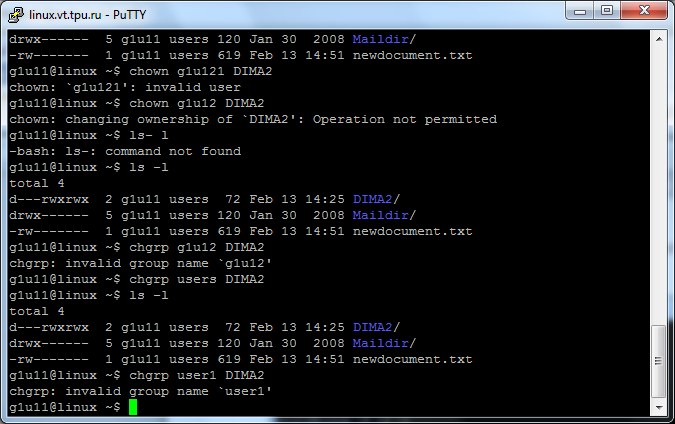The height and width of the screenshot is (424, 675).
Task: Click the last DIMA2/ directory listing
Action: tap(376, 327)
